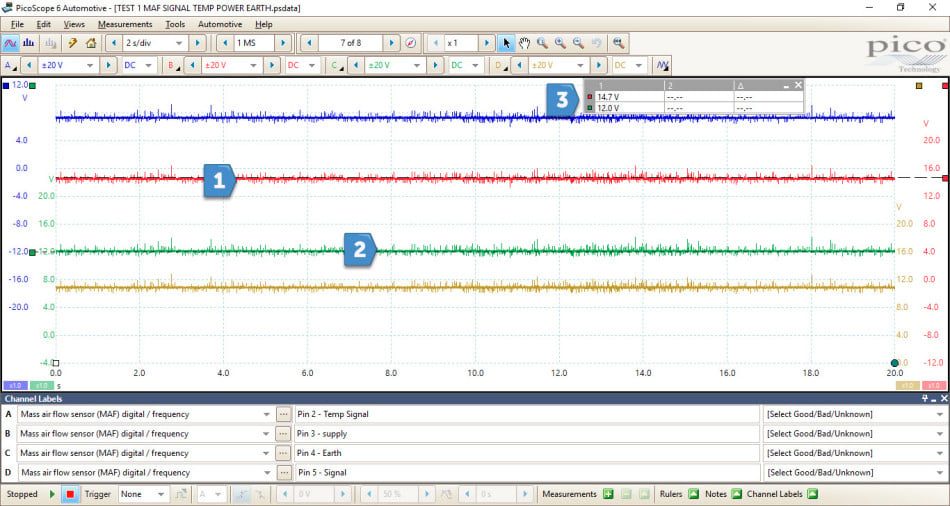
Task: Start capture with the green play button
Action: (52, 494)
